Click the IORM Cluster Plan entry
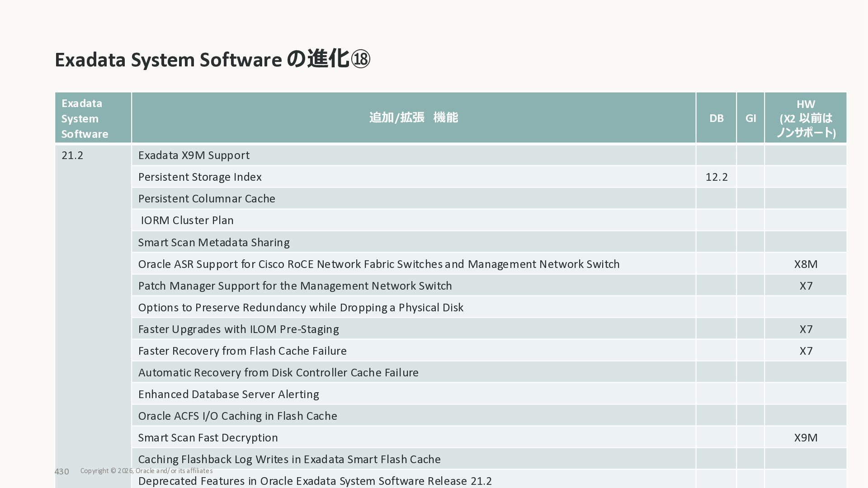 [x=187, y=221]
